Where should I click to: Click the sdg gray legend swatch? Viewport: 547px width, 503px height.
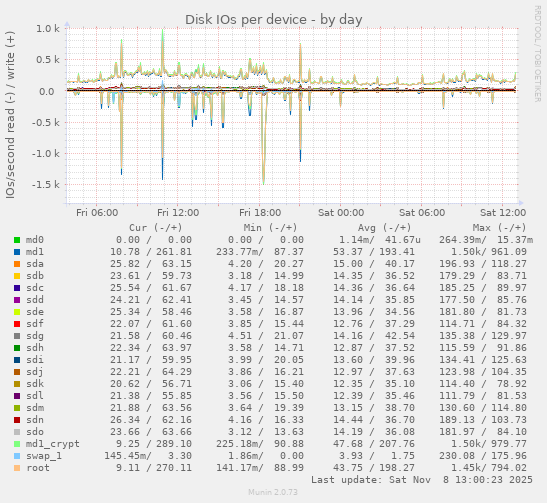point(17,336)
